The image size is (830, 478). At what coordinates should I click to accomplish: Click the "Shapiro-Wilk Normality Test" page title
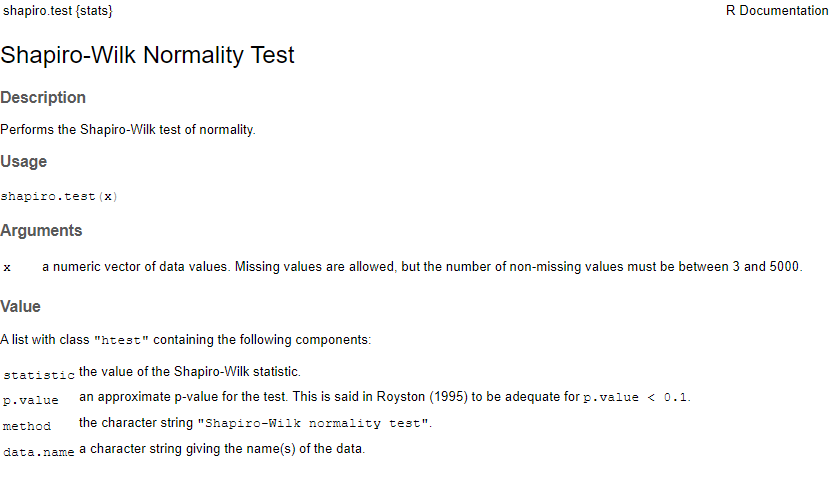[x=148, y=55]
